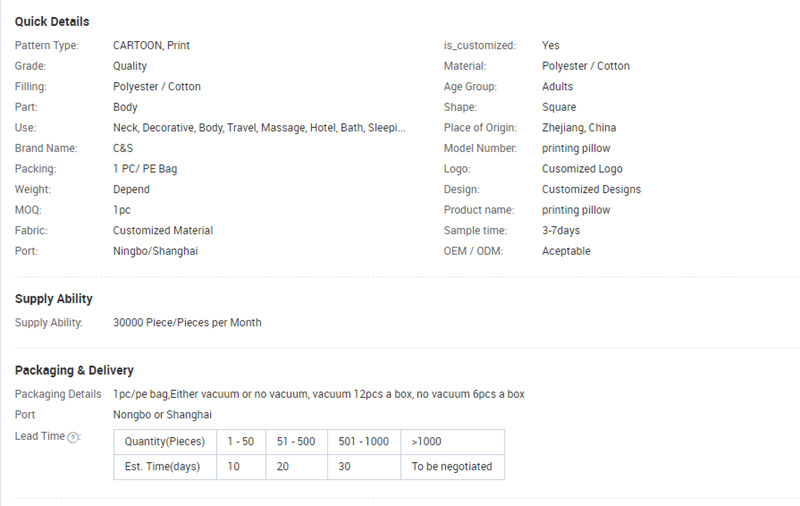
Task: Click the 51 - 500 quantity cell
Action: [x=296, y=442]
